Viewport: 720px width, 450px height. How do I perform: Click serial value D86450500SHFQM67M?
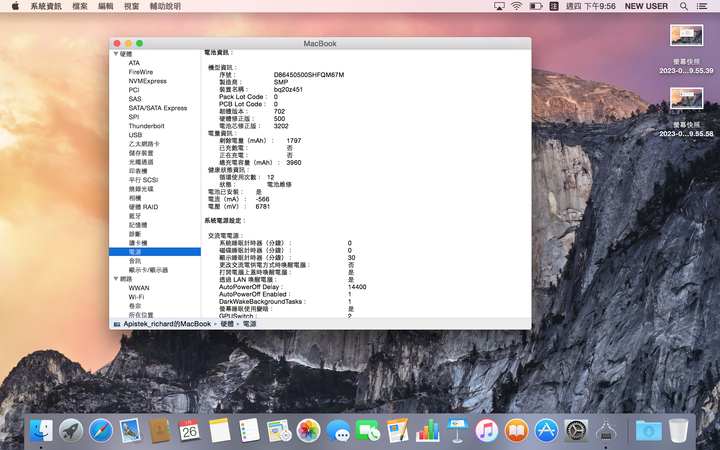coord(309,74)
